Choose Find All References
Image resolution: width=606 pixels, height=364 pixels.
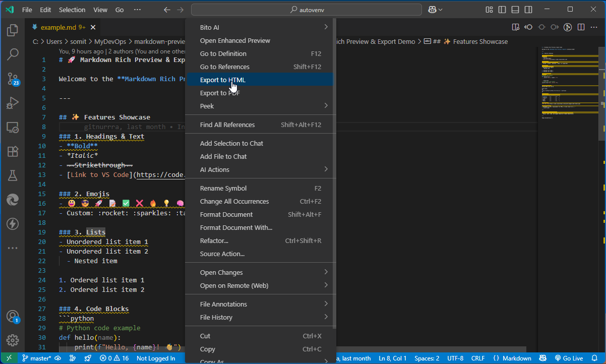(260, 125)
